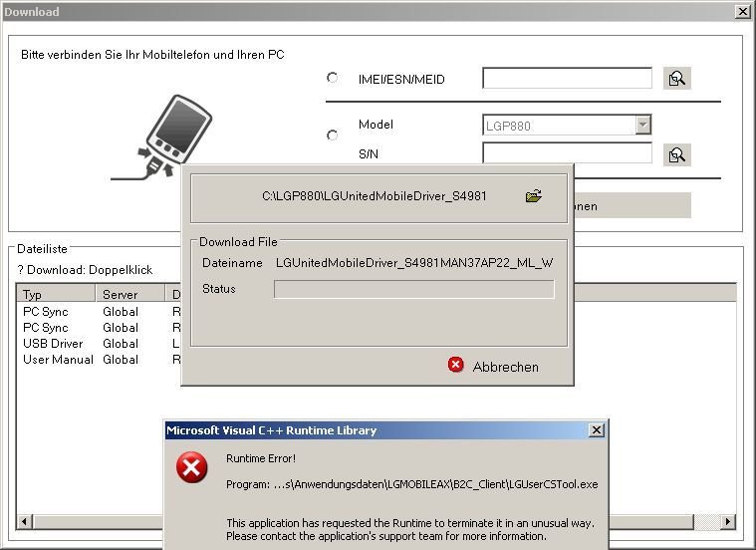Viewport: 756px width, 550px height.
Task: Click the S/N input field
Action: pos(567,152)
